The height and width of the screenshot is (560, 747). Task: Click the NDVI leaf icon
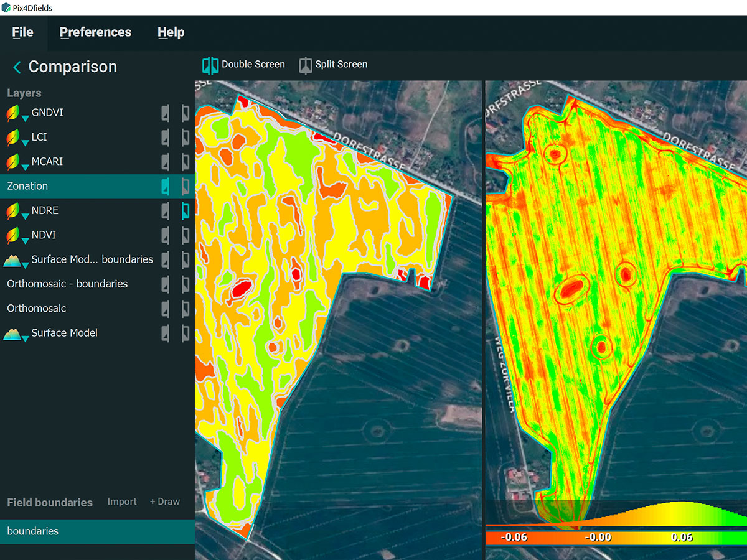(x=13, y=236)
